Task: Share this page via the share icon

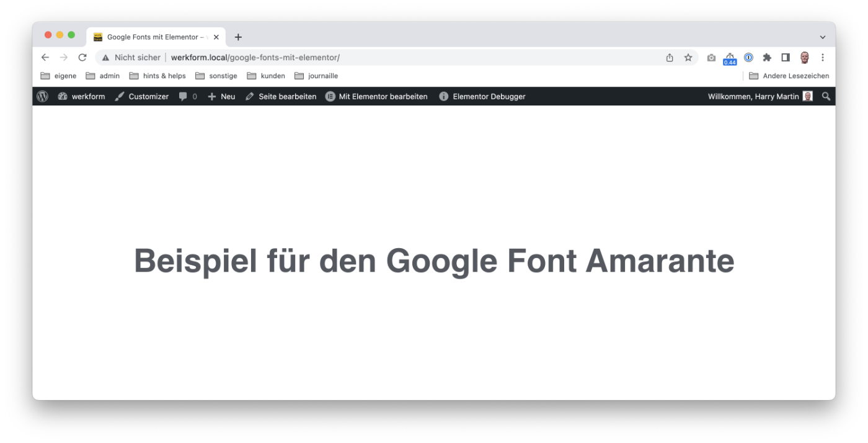Action: [x=670, y=58]
